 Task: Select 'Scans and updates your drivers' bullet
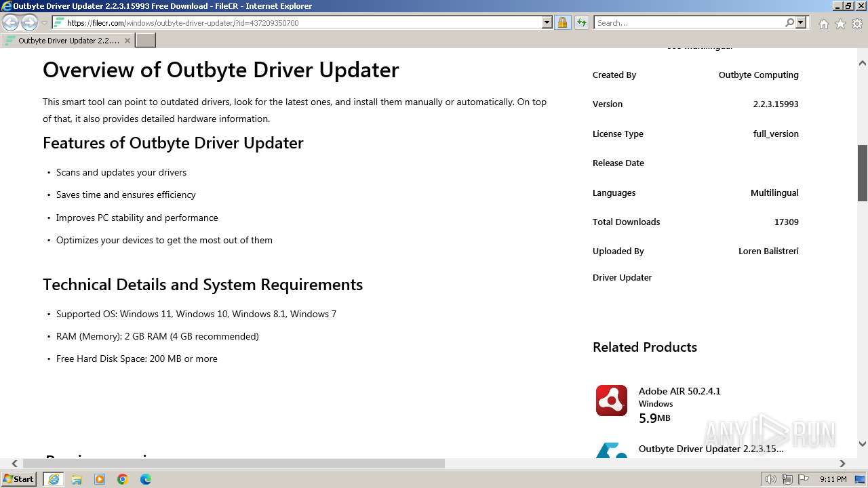(x=121, y=172)
